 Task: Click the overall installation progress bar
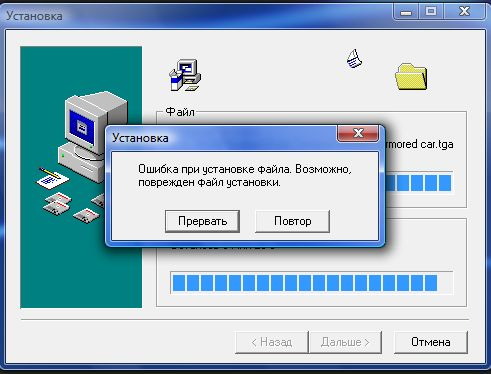tap(311, 283)
